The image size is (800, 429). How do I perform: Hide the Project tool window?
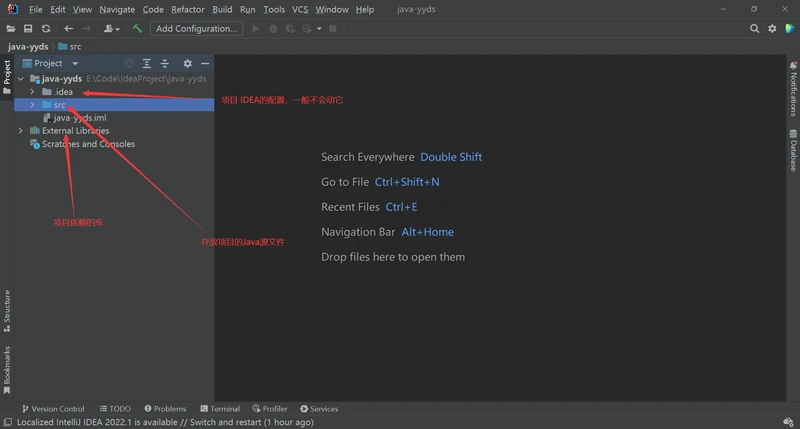(205, 63)
